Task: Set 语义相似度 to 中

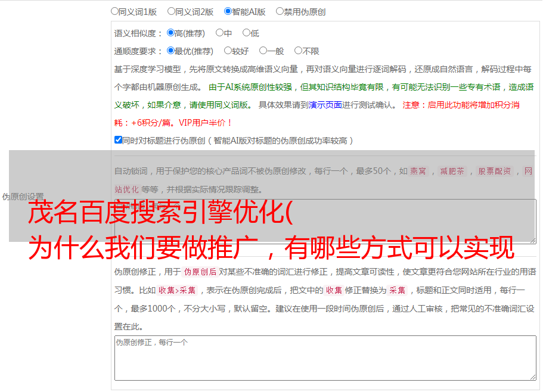Action: point(219,33)
